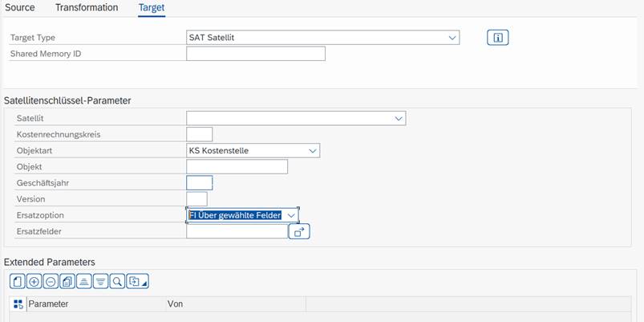Screen dimensions: 644x322
Task: Focus the Kostenrechnungskreis input field
Action: point(200,134)
